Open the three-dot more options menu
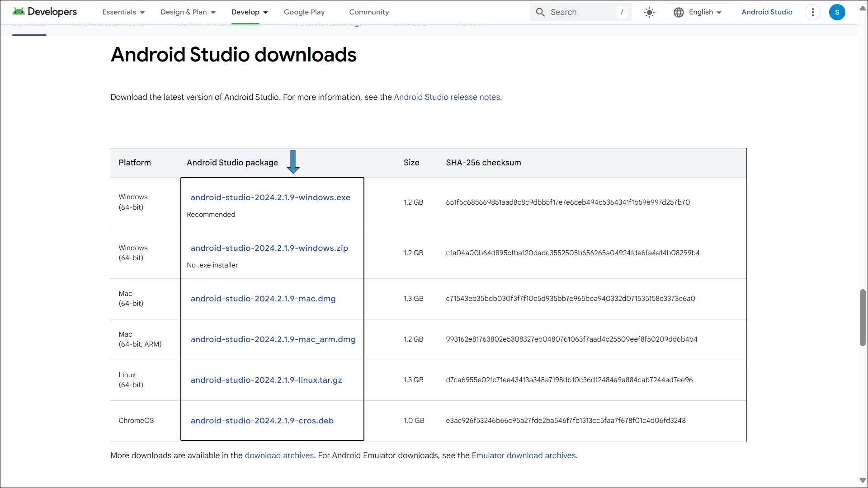The width and height of the screenshot is (868, 488). coord(813,12)
